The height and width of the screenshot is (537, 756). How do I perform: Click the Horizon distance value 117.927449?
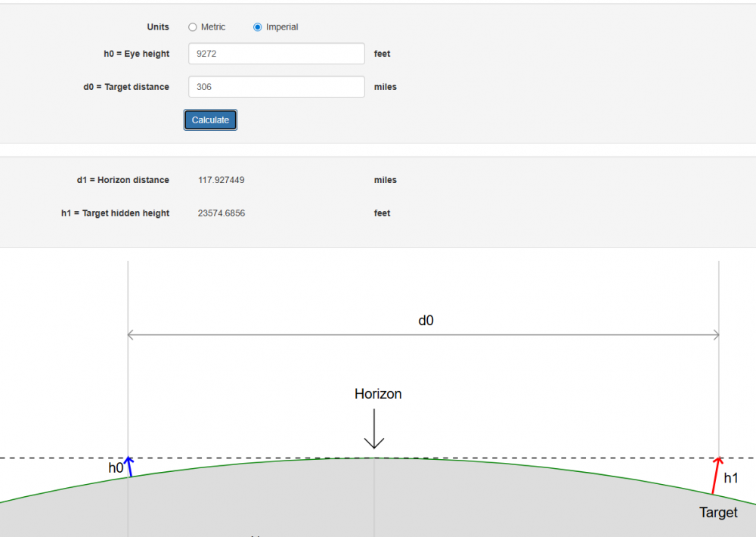pos(221,181)
